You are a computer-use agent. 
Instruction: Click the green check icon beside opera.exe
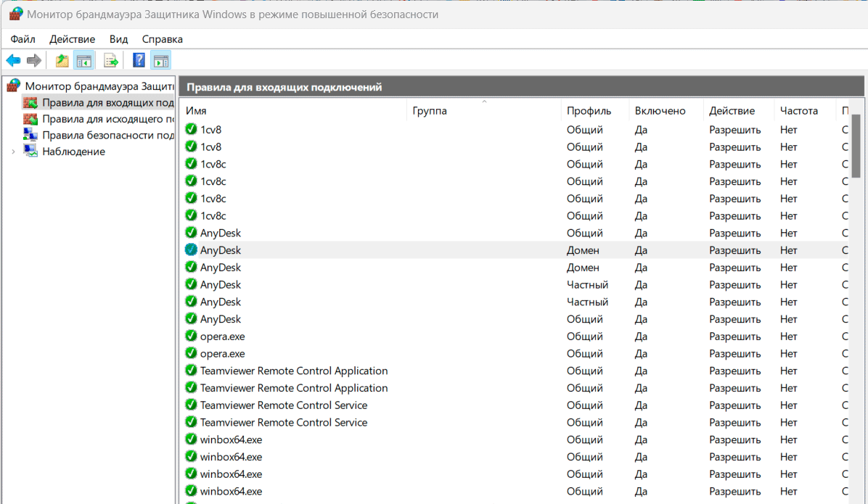191,336
